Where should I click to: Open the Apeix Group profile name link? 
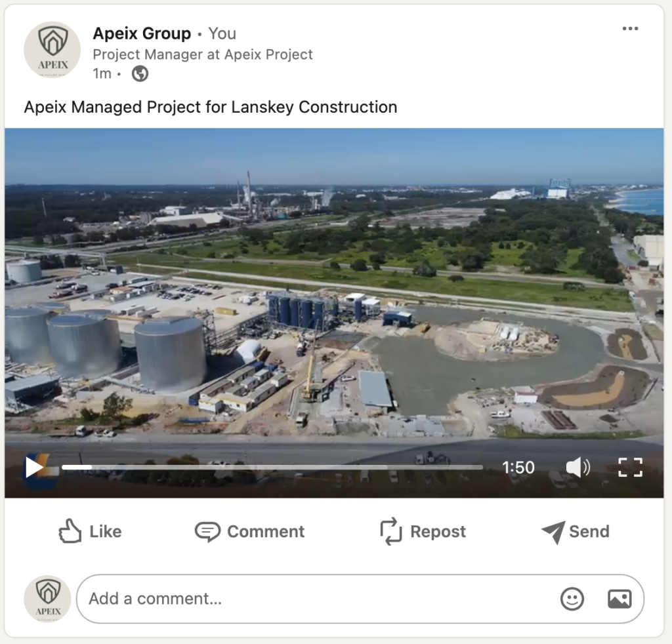(142, 33)
